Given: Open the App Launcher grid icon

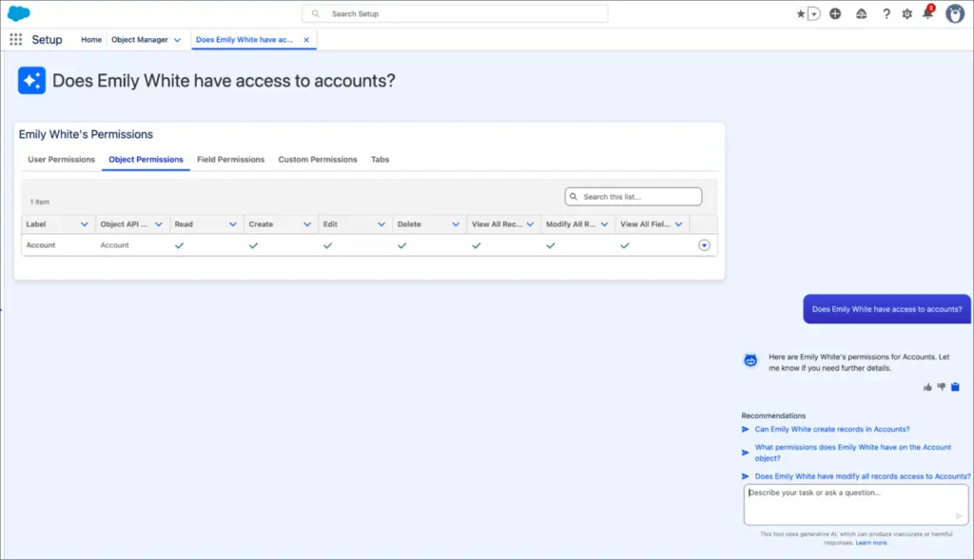Looking at the screenshot, I should click(15, 39).
